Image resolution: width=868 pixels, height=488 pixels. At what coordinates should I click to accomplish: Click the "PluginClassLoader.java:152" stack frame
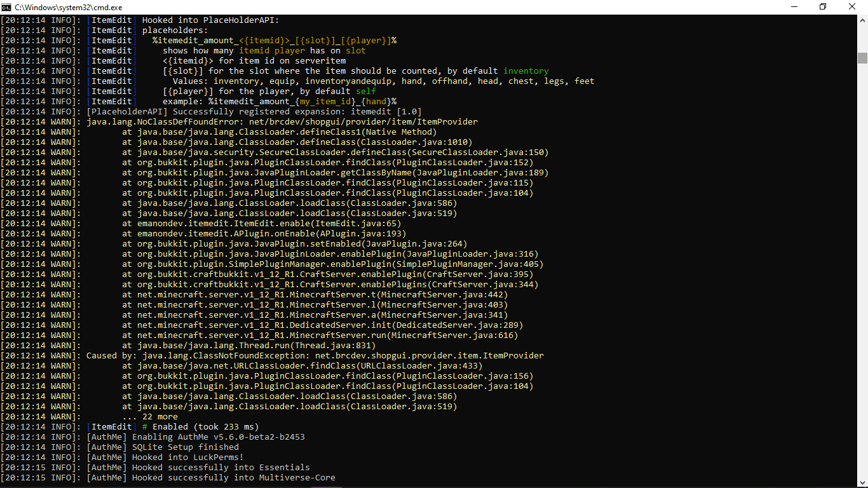pos(327,162)
